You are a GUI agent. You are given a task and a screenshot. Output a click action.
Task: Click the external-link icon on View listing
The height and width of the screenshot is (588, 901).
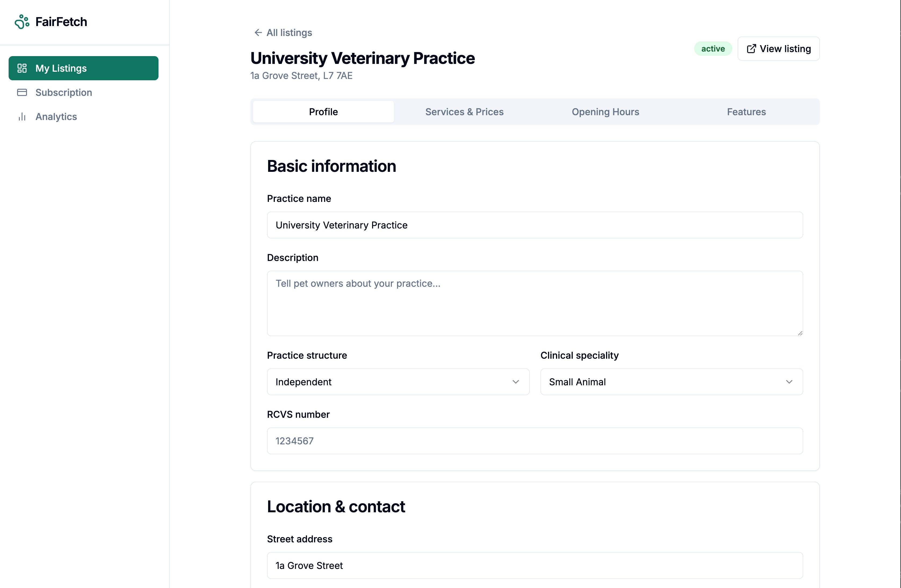[x=751, y=48]
